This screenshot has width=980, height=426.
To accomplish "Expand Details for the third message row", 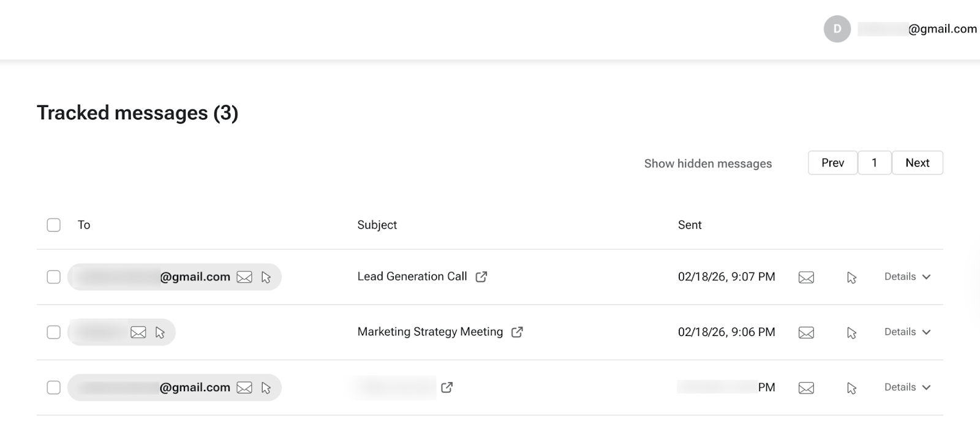I will click(x=908, y=387).
